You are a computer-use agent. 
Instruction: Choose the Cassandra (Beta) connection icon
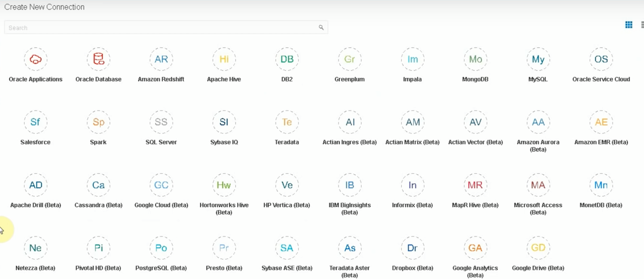(98, 185)
